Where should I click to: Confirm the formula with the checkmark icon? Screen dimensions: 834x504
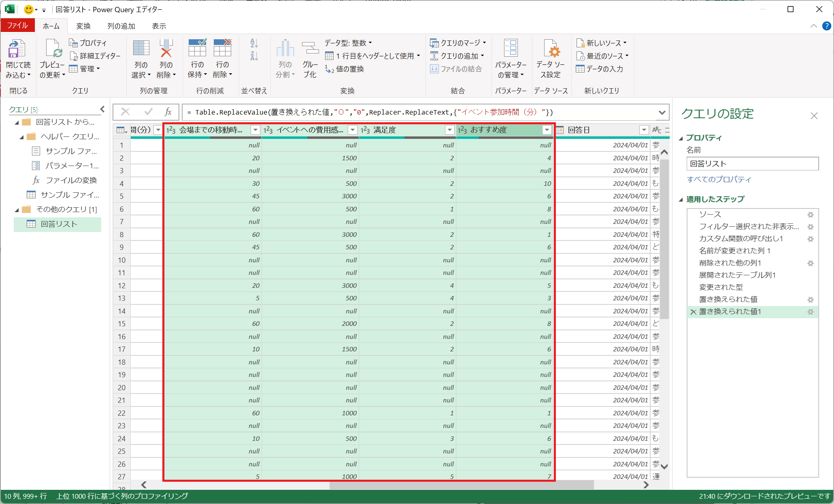pos(148,112)
